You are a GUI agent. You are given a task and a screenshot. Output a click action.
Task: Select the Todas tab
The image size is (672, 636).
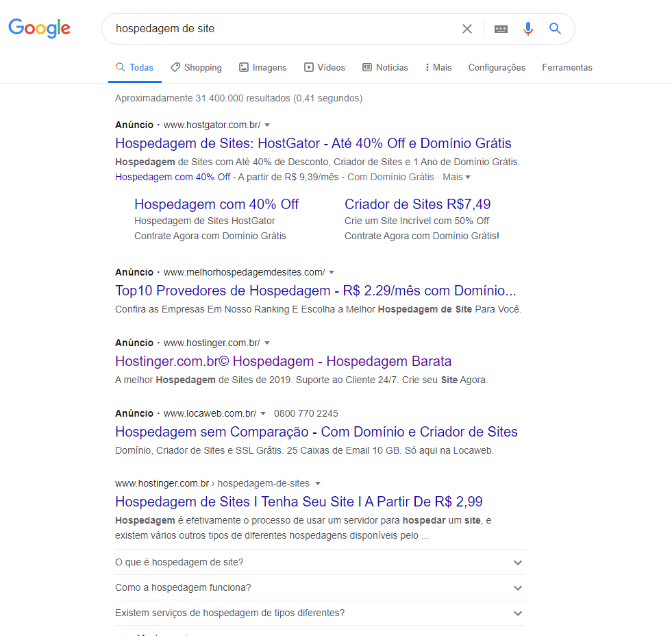tap(134, 67)
